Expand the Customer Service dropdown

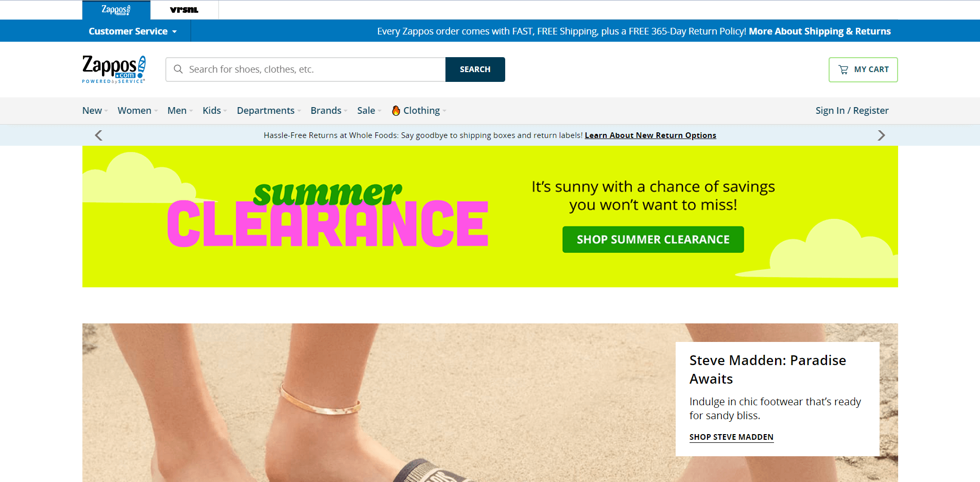point(133,31)
